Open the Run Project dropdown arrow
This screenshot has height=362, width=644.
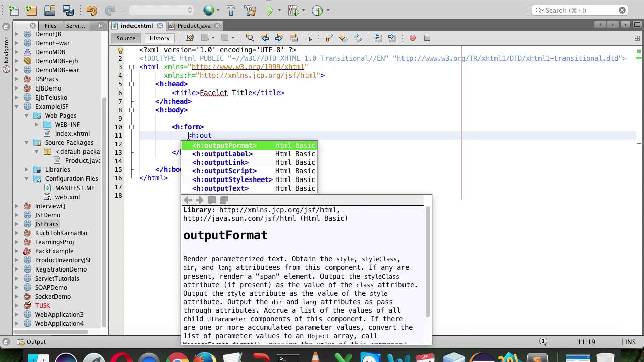pyautogui.click(x=280, y=10)
